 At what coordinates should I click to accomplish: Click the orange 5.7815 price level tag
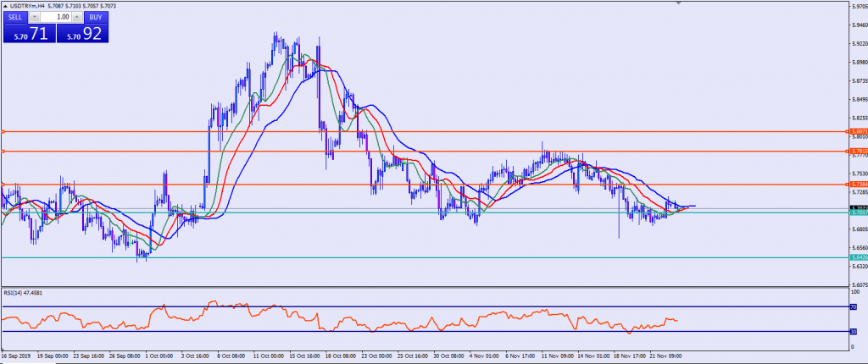coord(856,152)
